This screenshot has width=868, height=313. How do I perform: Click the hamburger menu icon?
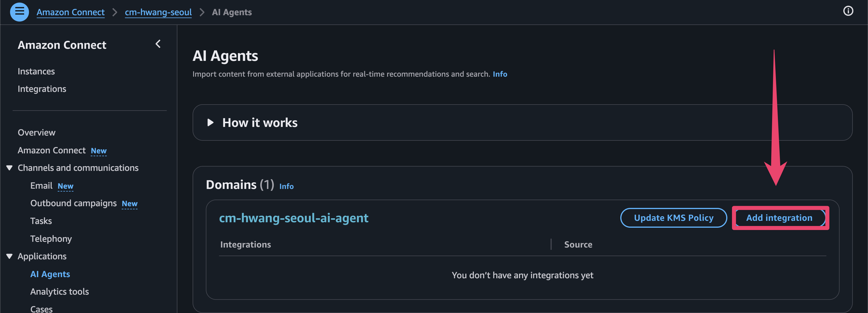click(x=19, y=12)
